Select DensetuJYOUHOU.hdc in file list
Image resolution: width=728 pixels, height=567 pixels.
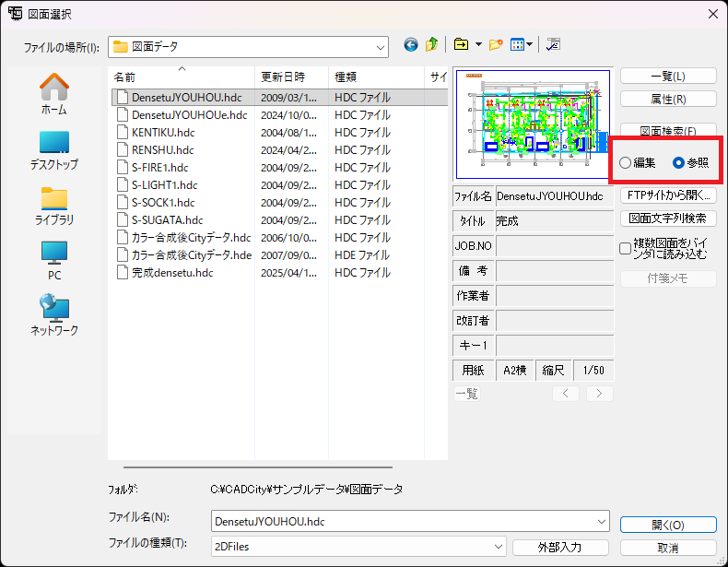tap(187, 98)
